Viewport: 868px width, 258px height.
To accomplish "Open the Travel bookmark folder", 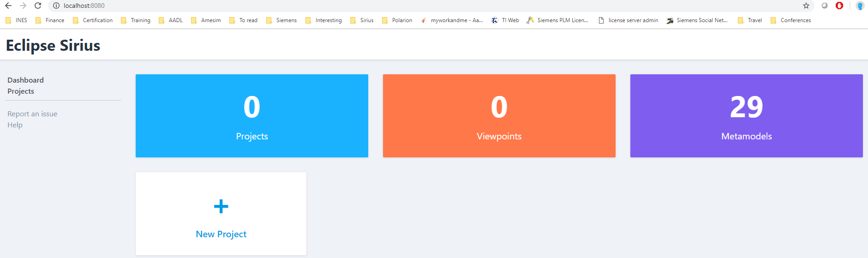I will tap(750, 20).
